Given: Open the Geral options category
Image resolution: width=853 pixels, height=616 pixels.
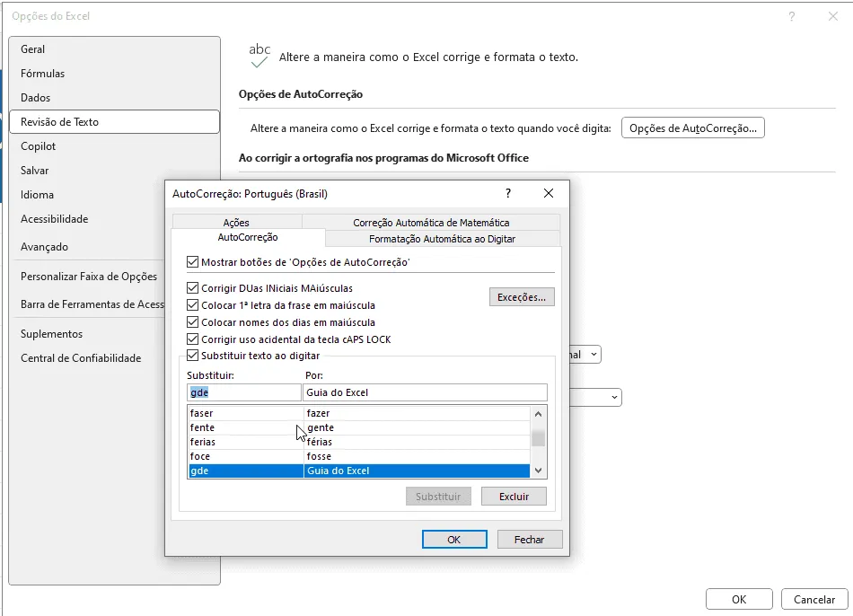Looking at the screenshot, I should (114, 49).
